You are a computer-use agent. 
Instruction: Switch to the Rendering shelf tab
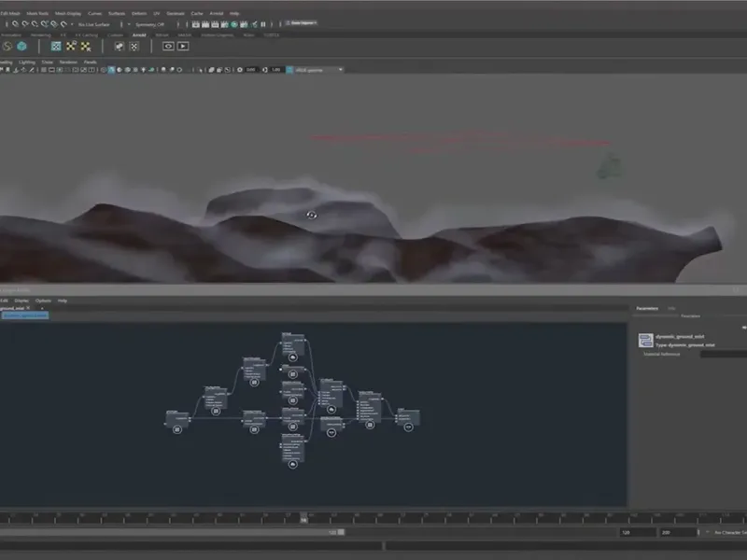pos(40,35)
